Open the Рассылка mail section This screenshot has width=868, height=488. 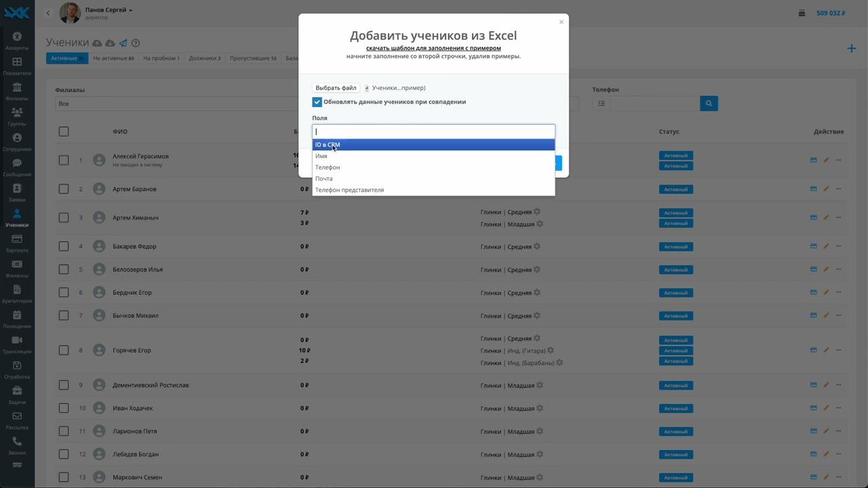17,420
